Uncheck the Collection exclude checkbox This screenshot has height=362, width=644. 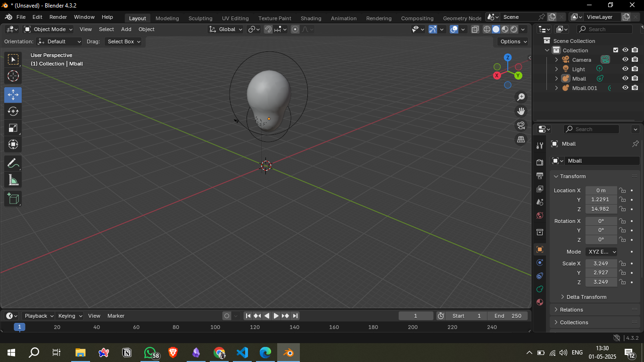click(x=616, y=50)
